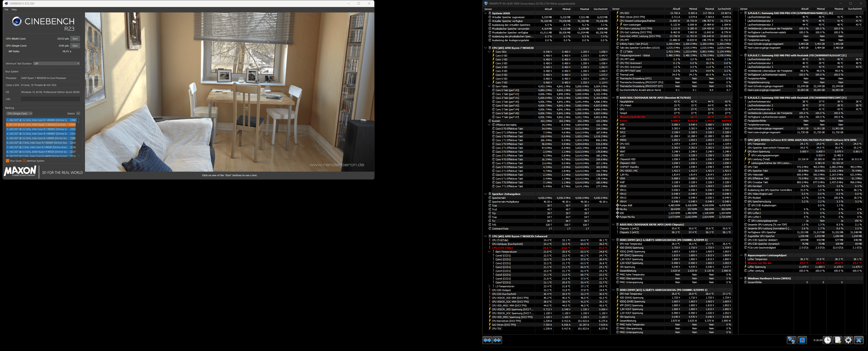Screen dimensions: 868x351
Task: Start the CPU Multi Core test
Action: [75, 39]
